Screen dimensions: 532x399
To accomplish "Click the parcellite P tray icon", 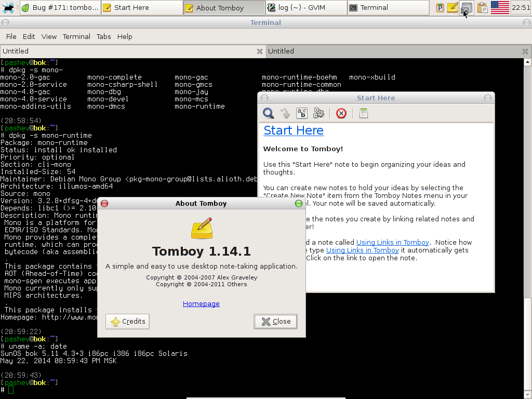I will (x=440, y=7).
